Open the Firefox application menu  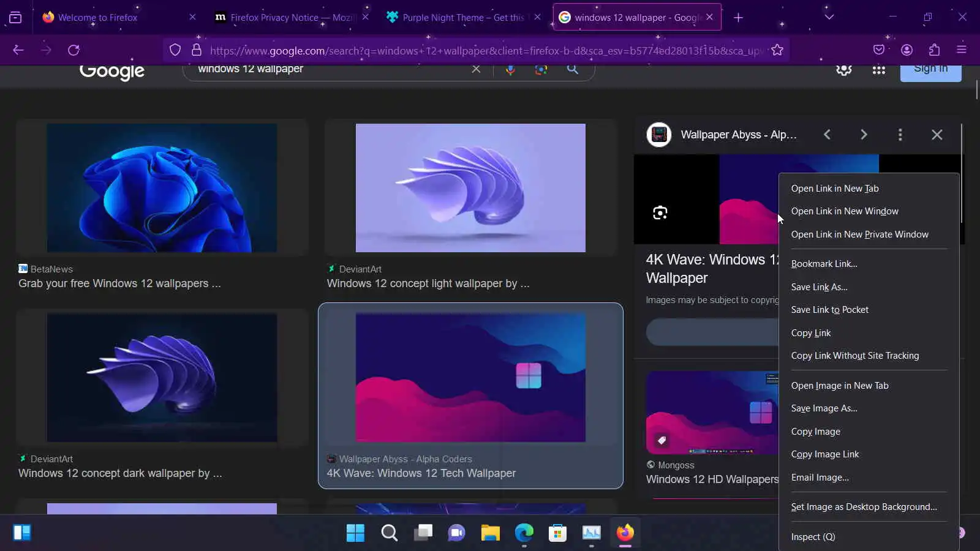[962, 50]
